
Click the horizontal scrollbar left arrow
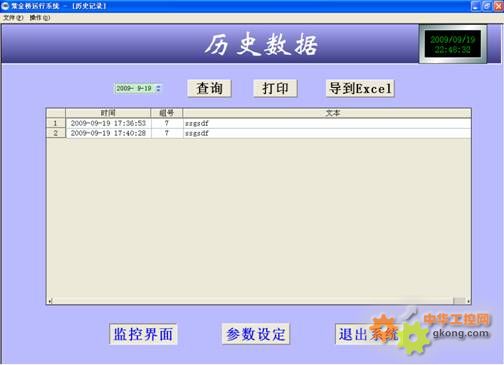50,301
